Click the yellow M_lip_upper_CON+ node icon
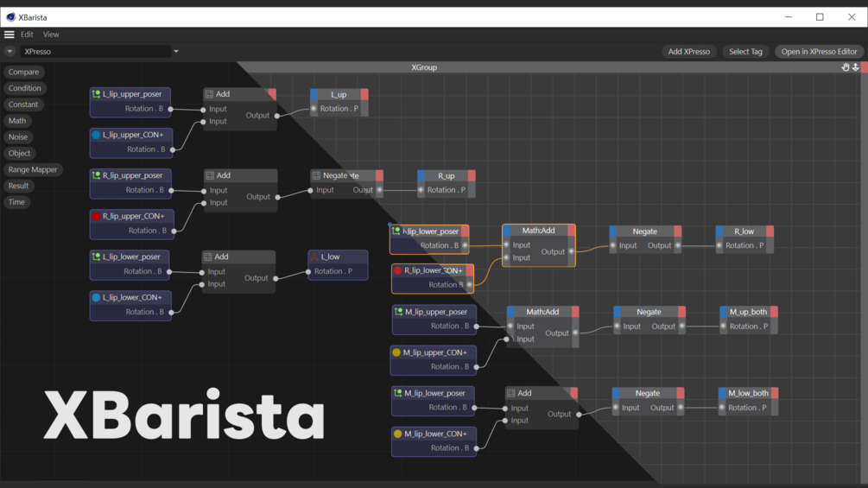The image size is (868, 488). point(396,352)
